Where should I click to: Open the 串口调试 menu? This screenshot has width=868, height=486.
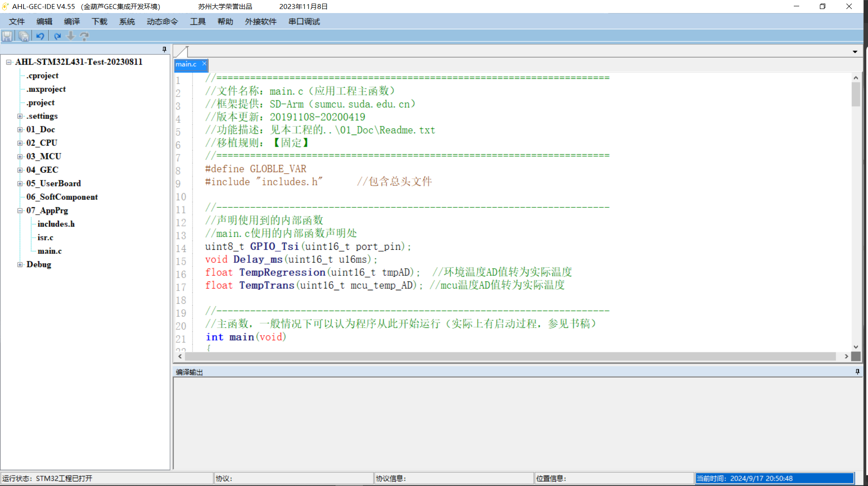coord(304,22)
